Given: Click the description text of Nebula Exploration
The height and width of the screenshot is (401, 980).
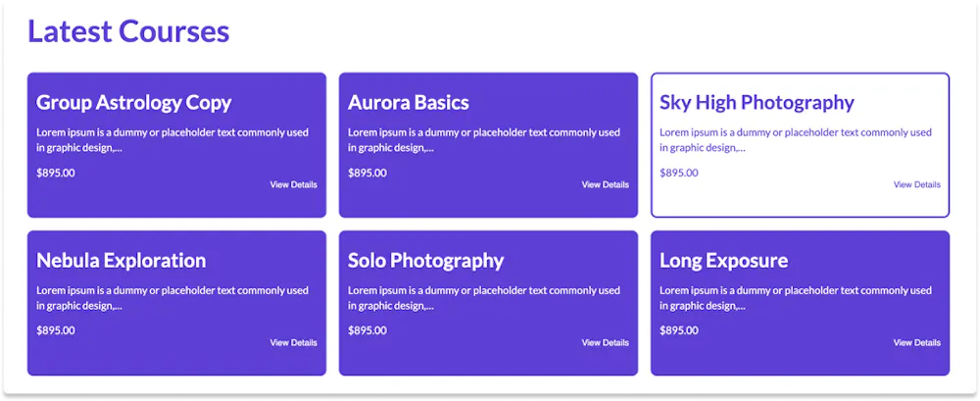Looking at the screenshot, I should 172,298.
